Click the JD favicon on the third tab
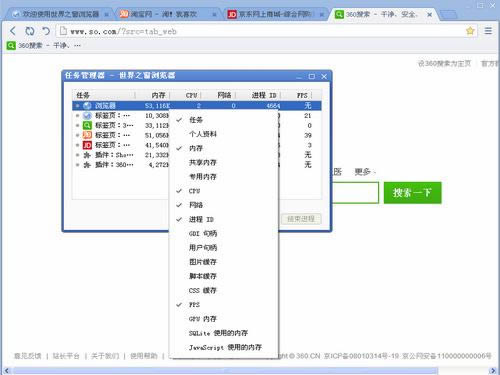Viewport: 500px width, 375px height. tap(232, 14)
